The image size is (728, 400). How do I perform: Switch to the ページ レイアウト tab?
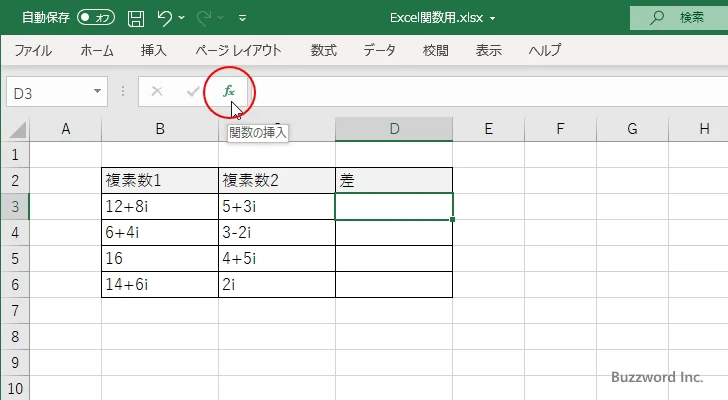click(x=238, y=50)
